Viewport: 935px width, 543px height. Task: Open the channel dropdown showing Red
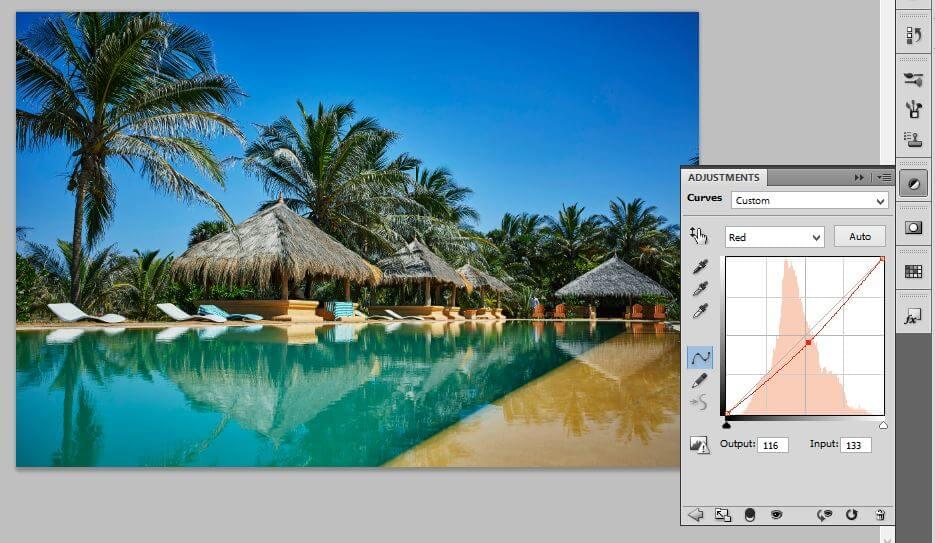pyautogui.click(x=774, y=237)
